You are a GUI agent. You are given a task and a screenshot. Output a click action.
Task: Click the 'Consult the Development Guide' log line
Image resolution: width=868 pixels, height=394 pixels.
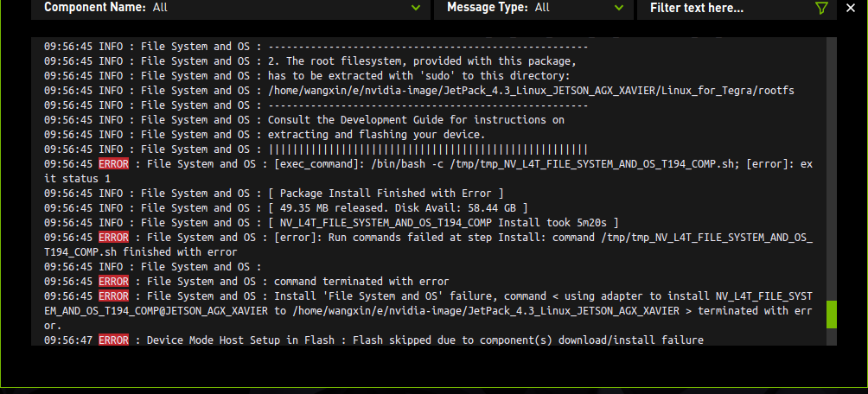coord(416,119)
